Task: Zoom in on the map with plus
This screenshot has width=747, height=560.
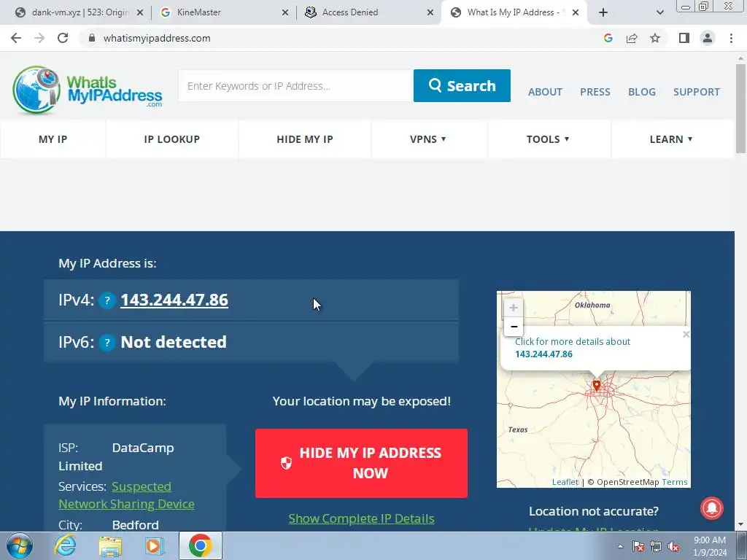Action: click(514, 308)
